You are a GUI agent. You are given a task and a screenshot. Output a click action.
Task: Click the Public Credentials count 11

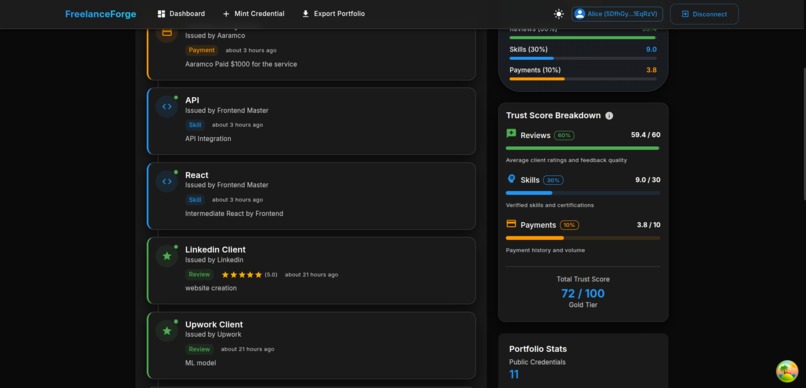[514, 375]
